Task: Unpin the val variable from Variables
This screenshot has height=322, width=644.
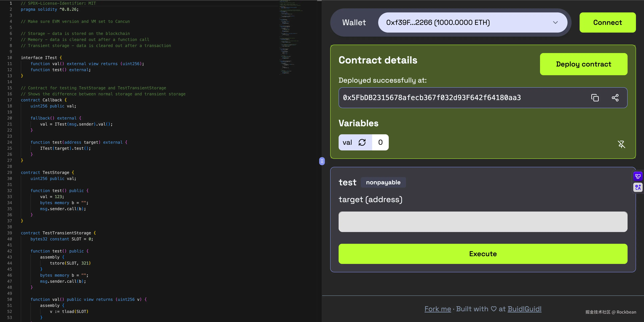Action: (x=622, y=144)
